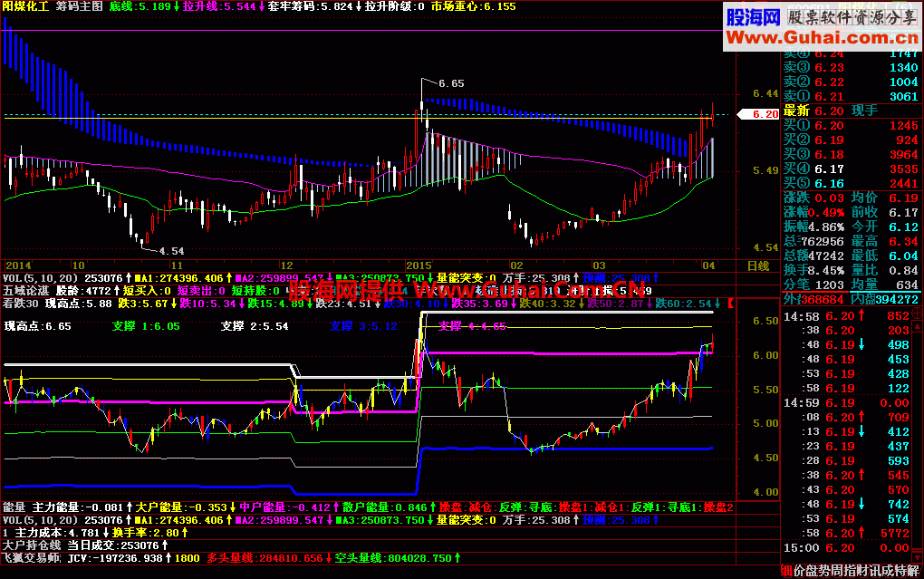This screenshot has width=924, height=579.
Task: Click the 支撑 2:5.54 support label
Action: 255,326
